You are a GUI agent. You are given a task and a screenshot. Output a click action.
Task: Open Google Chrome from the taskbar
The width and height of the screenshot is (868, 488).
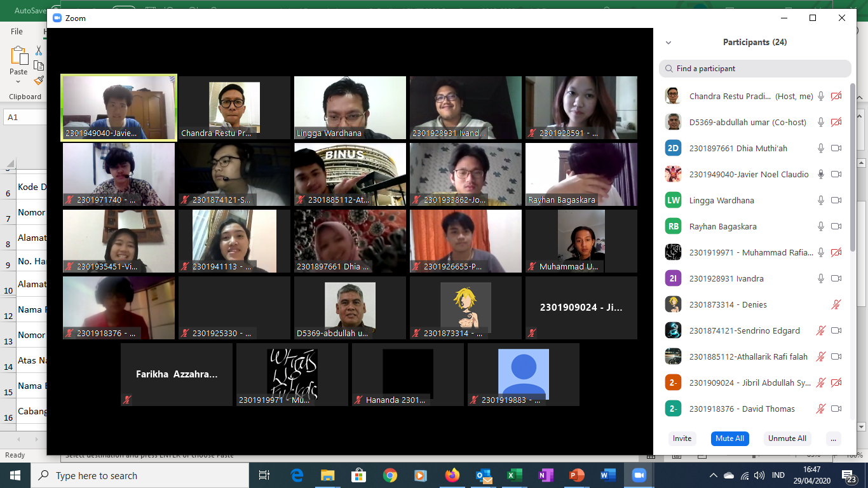(x=390, y=475)
